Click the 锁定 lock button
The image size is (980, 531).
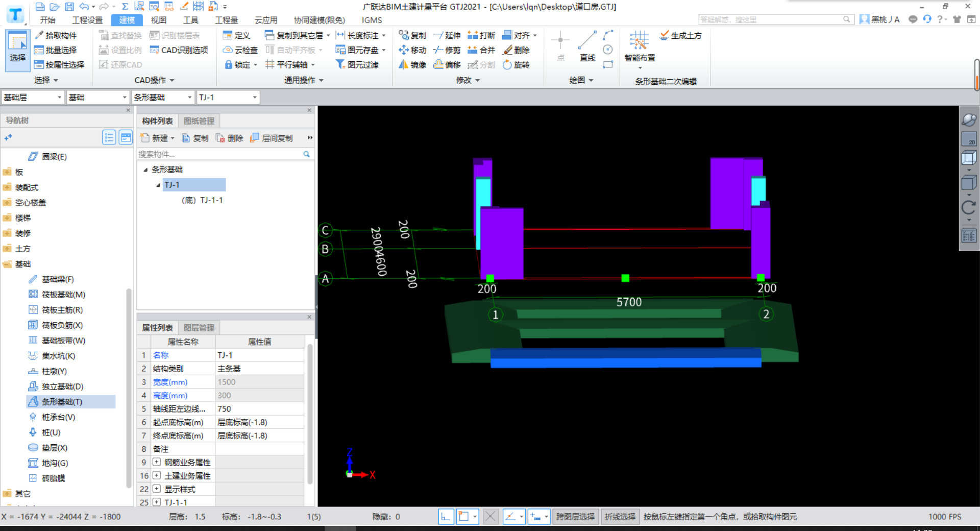pyautogui.click(x=240, y=65)
